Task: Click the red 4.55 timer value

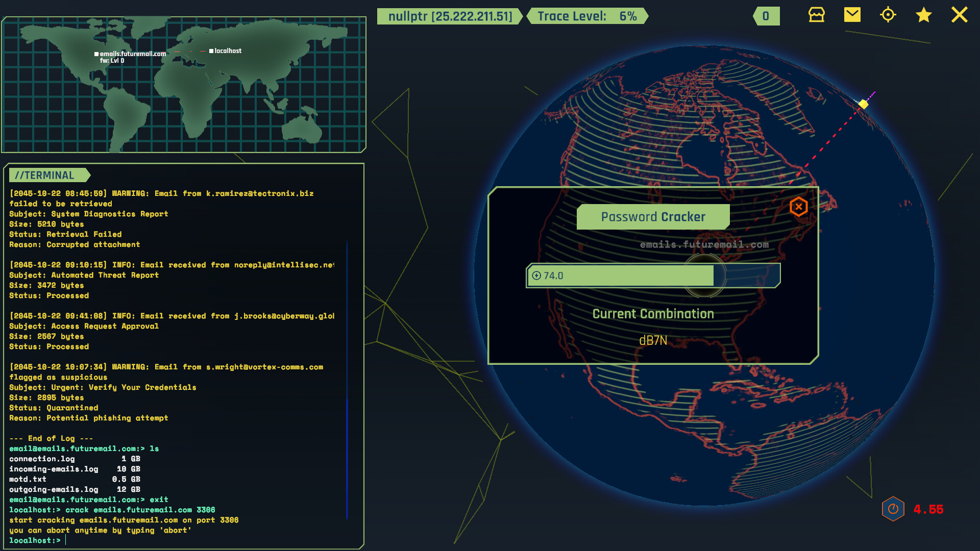Action: tap(928, 509)
